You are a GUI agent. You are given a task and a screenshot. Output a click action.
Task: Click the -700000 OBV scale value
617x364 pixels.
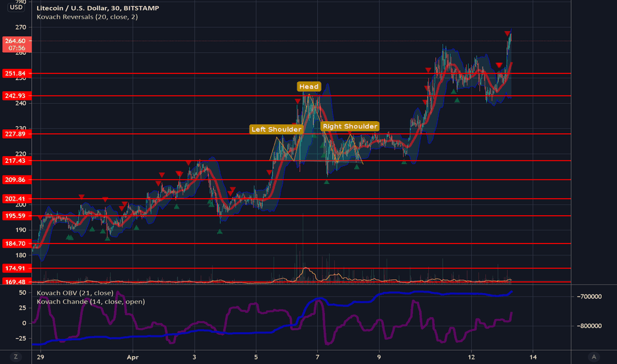point(589,296)
